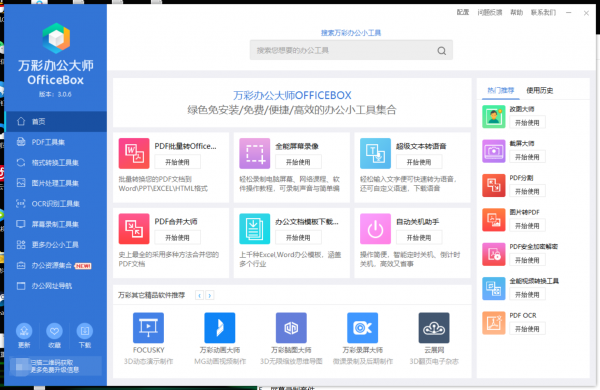Open 更多办公小工具 in the sidebar

(x=56, y=245)
